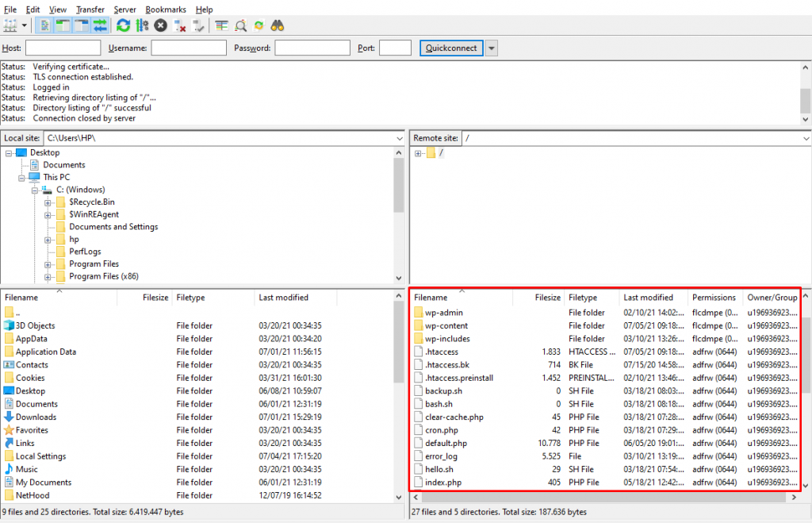Expand the hp folder in the tree
The width and height of the screenshot is (812, 523).
pyautogui.click(x=49, y=239)
